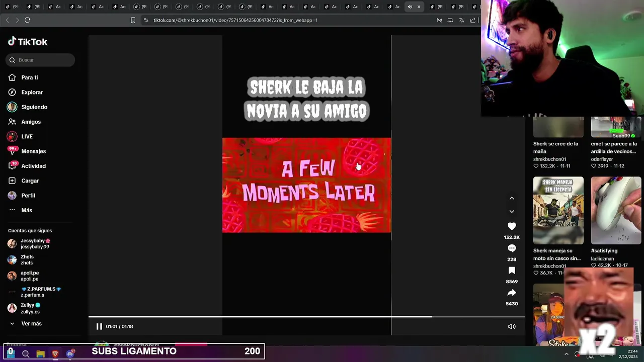This screenshot has height=362, width=644.
Task: Open Mensajes inbox
Action: pyautogui.click(x=33, y=151)
